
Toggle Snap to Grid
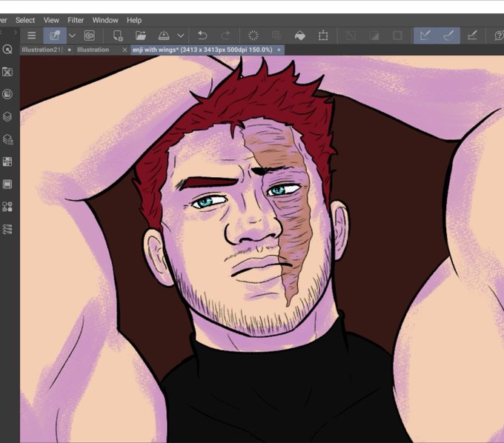(x=472, y=36)
